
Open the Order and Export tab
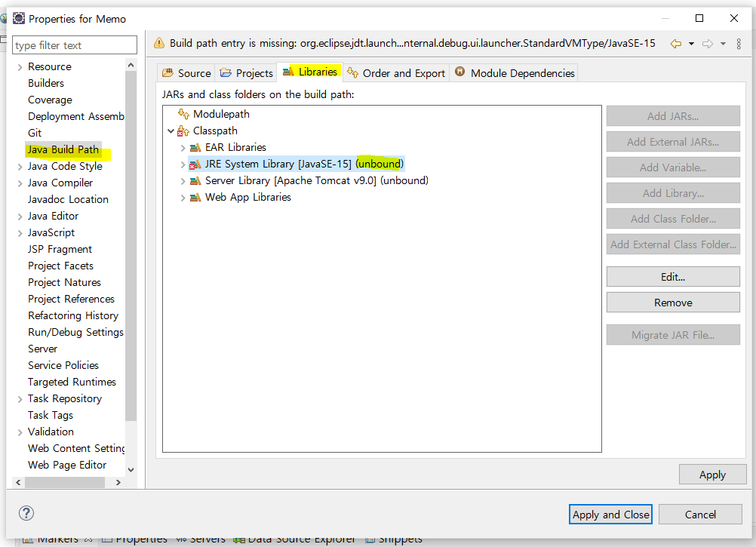click(396, 72)
